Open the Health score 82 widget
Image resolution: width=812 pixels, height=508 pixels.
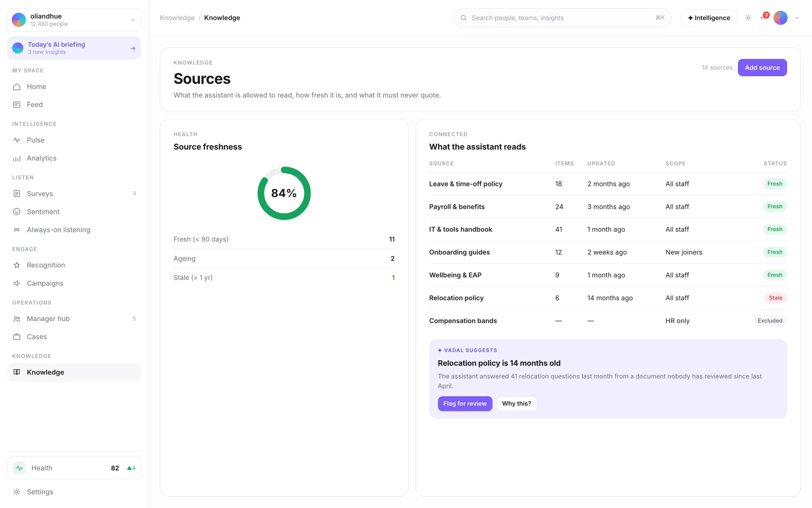coord(74,468)
